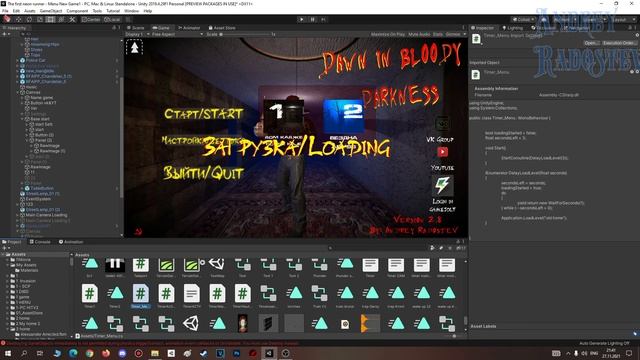Open Chrome from the taskbar
The width and height of the screenshot is (640, 360).
[89, 353]
